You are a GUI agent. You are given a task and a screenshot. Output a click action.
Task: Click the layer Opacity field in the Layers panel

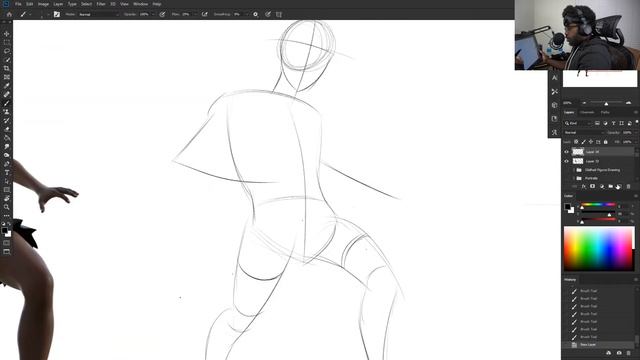[x=627, y=133]
